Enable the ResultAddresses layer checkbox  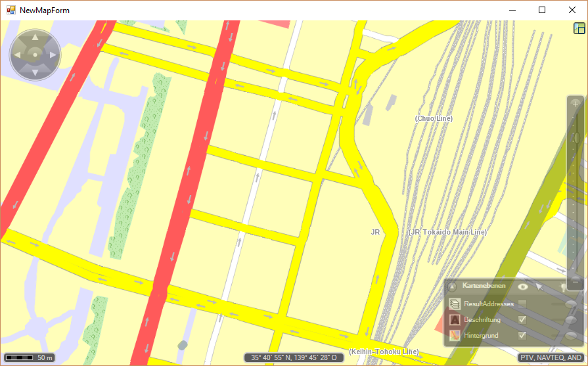point(522,304)
